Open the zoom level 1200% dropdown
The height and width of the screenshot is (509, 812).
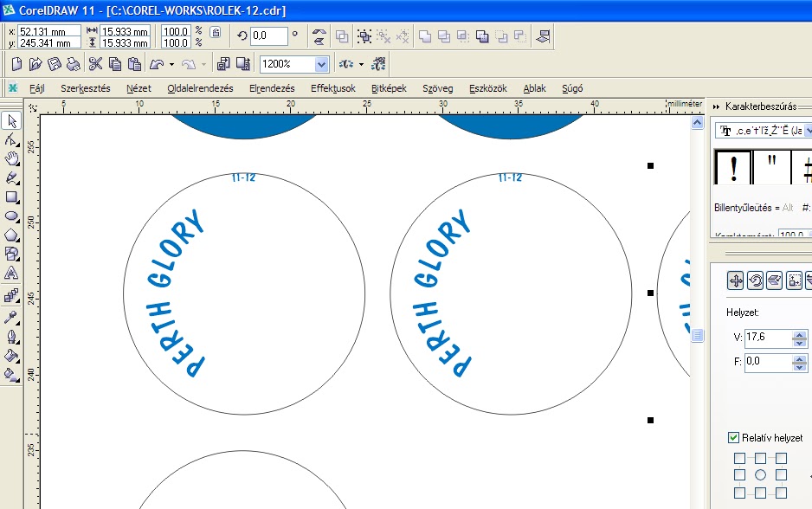pos(321,64)
